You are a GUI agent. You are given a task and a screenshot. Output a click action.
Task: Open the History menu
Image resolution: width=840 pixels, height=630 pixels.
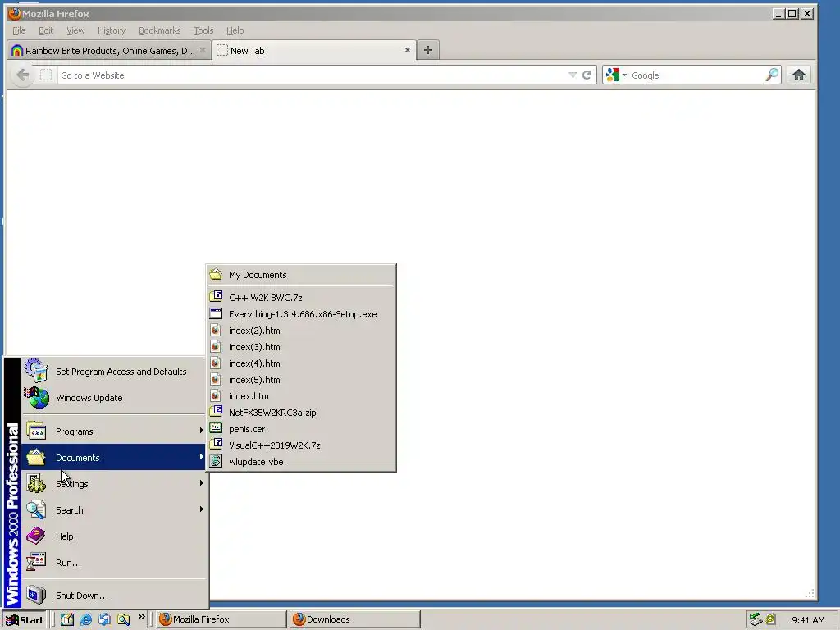(112, 30)
